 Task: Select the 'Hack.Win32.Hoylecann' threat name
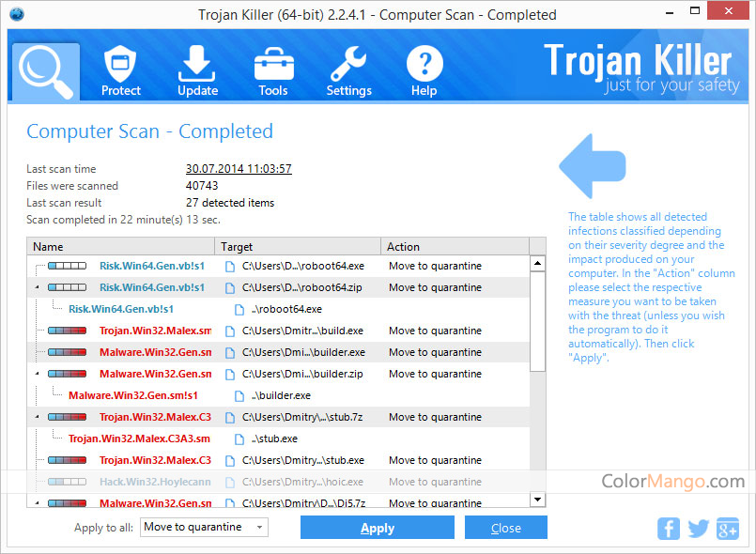point(155,482)
